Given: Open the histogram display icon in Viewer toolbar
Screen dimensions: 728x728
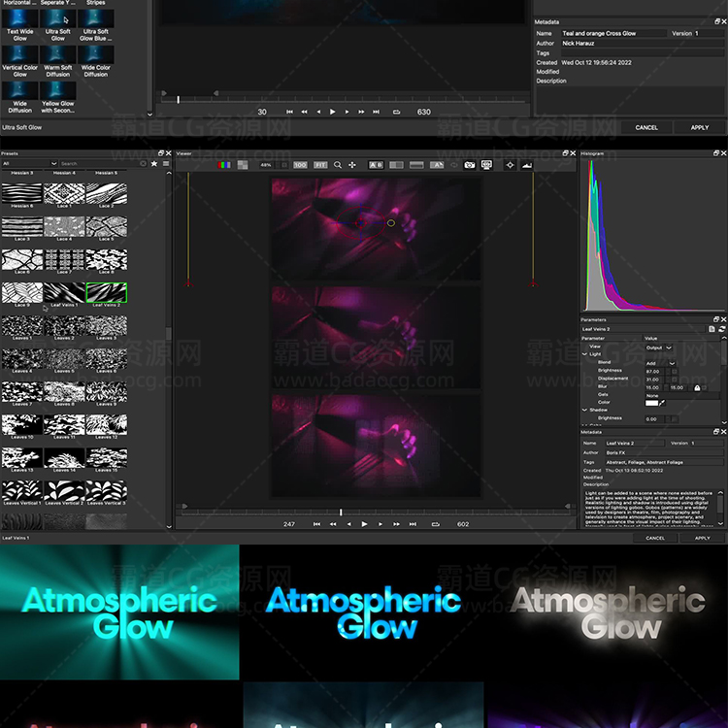Looking at the screenshot, I should (x=527, y=165).
